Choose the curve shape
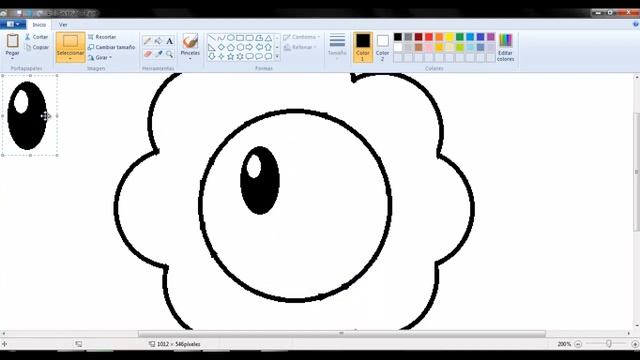 [221, 38]
